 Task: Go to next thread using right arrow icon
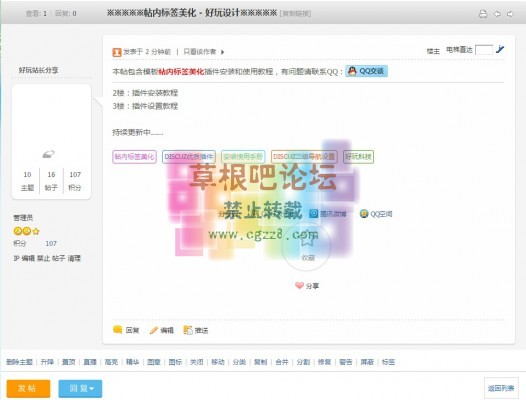tap(510, 14)
